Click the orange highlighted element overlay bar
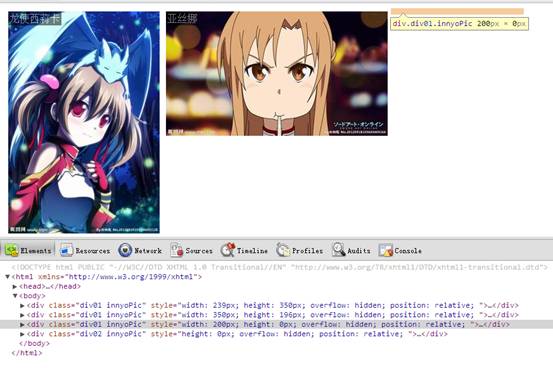The width and height of the screenshot is (553, 368). click(457, 12)
